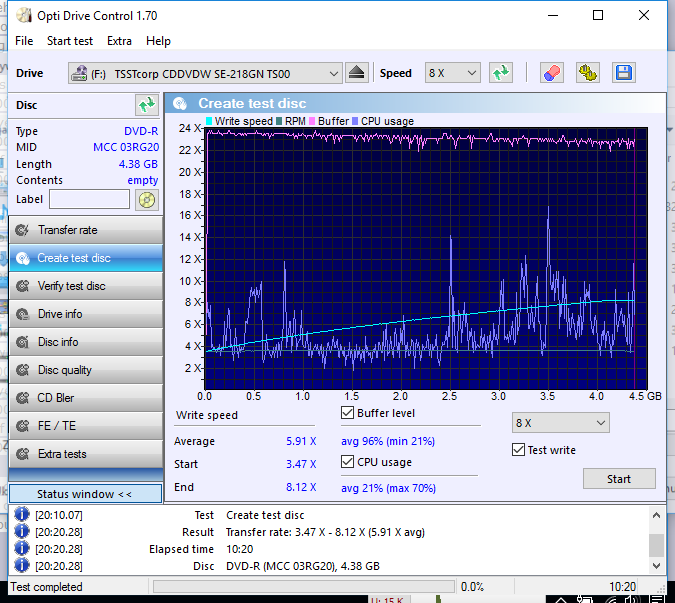
Task: Open the Start test menu
Action: (x=70, y=41)
